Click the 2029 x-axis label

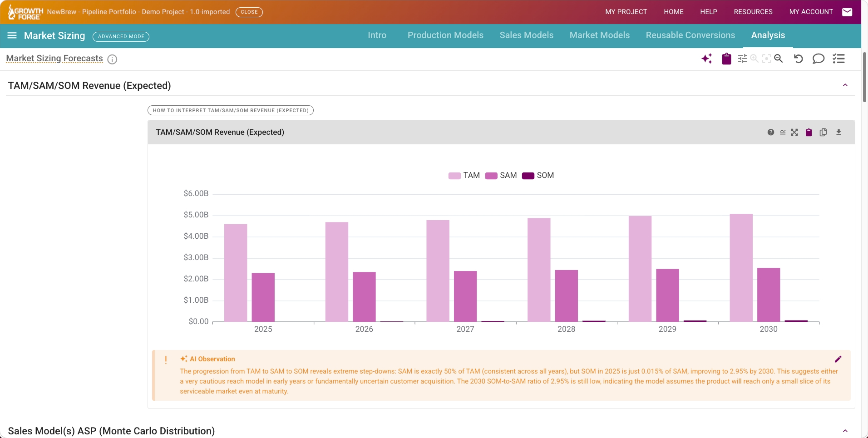tap(667, 329)
